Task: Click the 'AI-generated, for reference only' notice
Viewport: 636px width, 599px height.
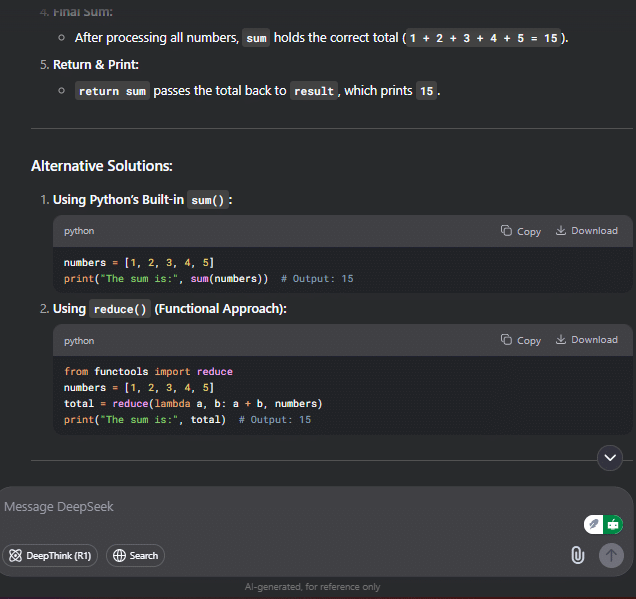Action: (x=312, y=587)
